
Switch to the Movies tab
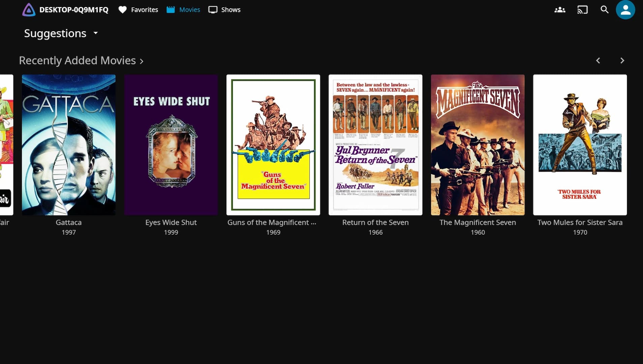183,10
